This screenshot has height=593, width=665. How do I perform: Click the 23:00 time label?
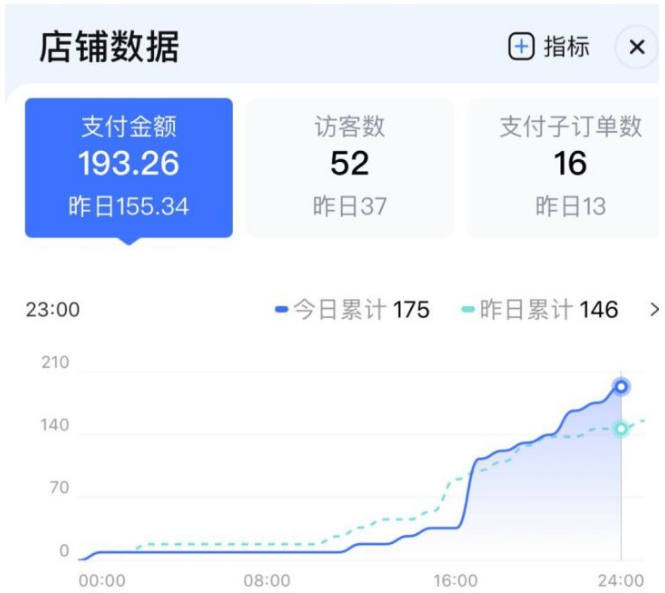53,310
